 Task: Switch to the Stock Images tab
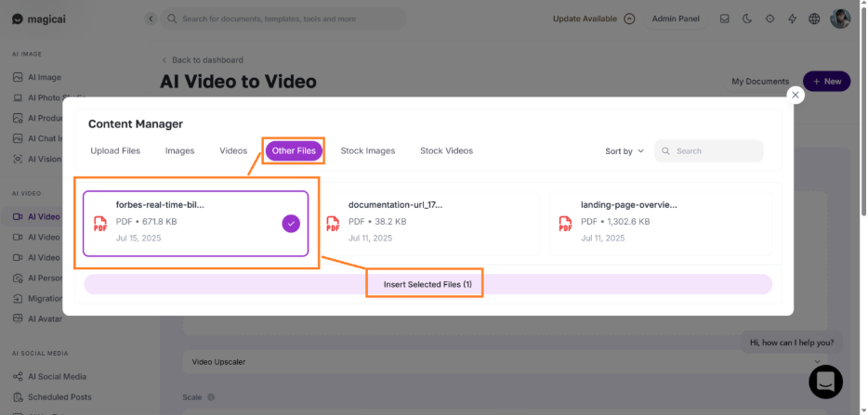(x=368, y=150)
